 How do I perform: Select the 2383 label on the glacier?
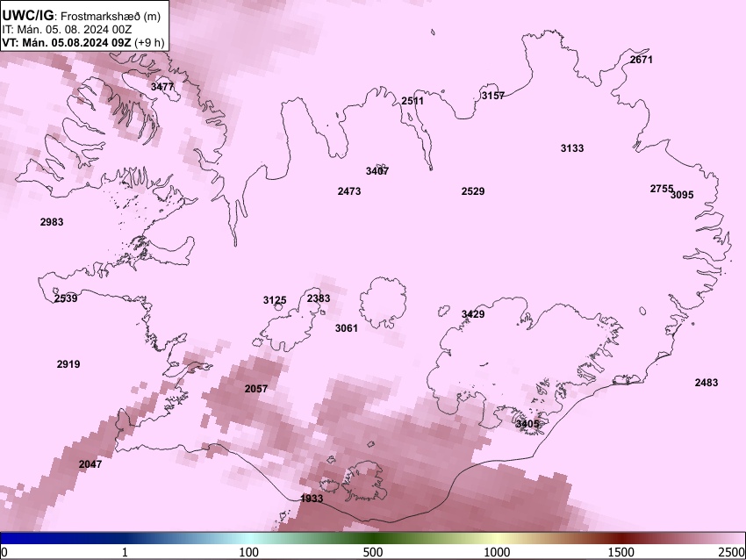click(x=319, y=298)
